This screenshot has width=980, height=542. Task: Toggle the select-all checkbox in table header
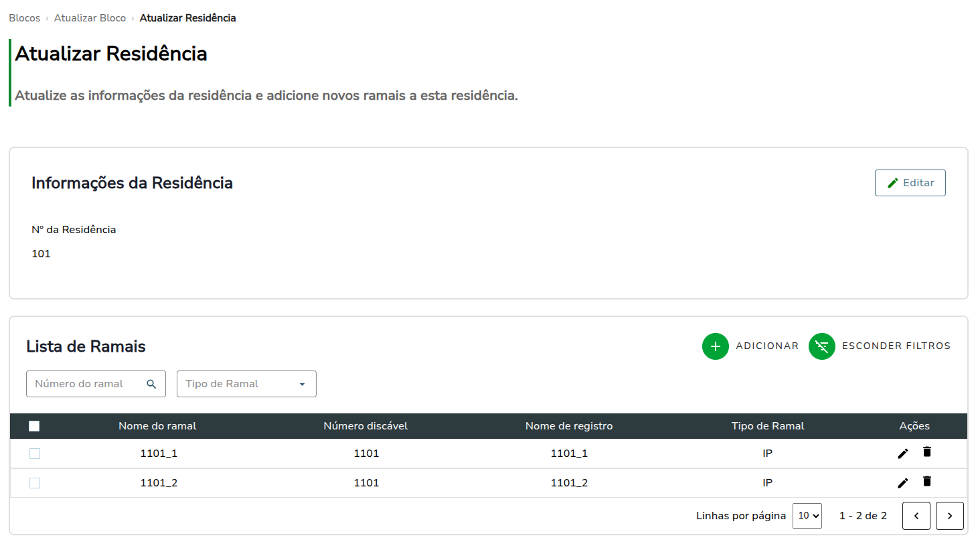tap(34, 426)
